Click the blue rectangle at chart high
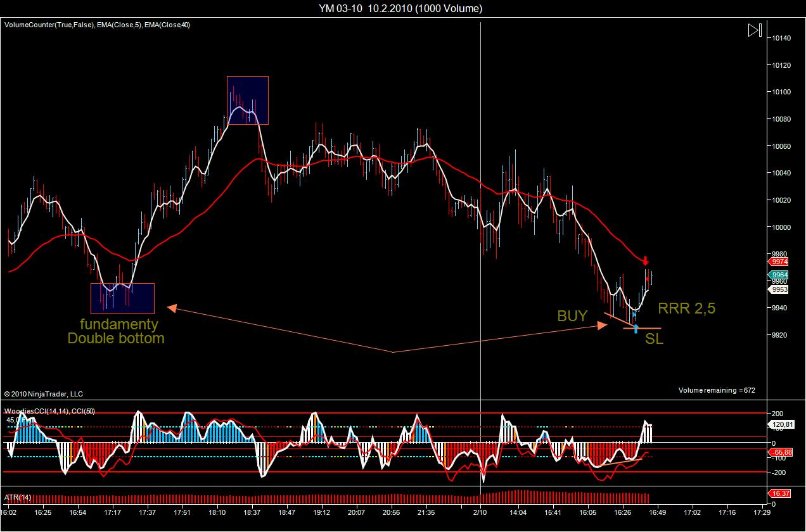 tap(248, 100)
